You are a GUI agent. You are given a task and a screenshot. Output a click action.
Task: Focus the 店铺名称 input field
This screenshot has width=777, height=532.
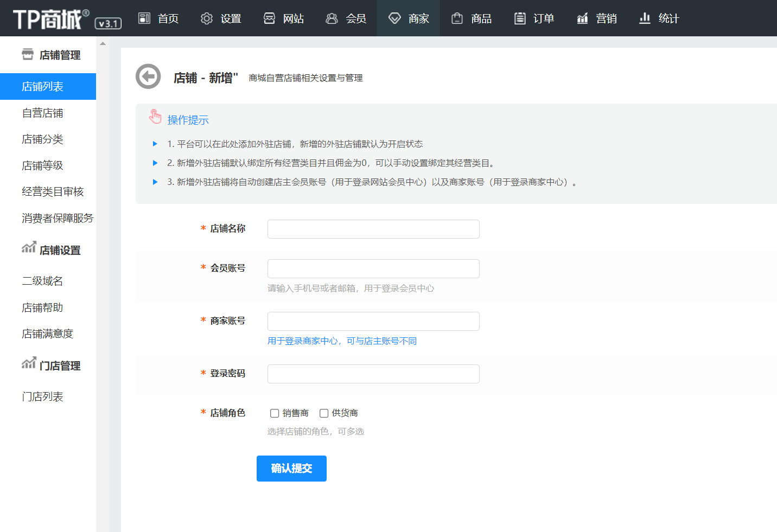[x=373, y=229]
